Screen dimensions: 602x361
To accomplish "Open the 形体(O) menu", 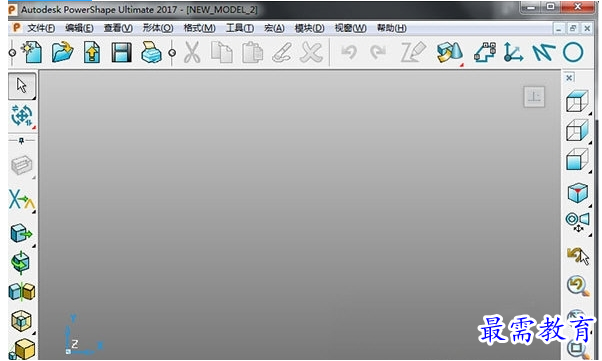I will click(158, 28).
